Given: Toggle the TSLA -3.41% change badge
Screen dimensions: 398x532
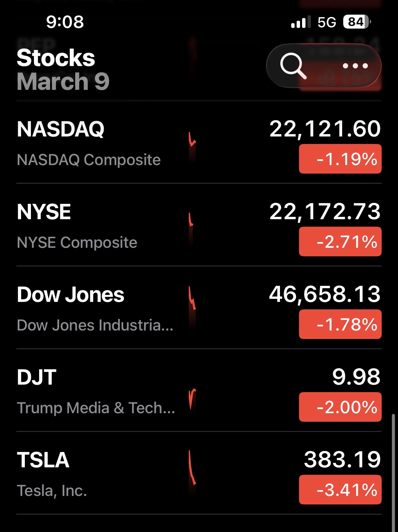Looking at the screenshot, I should pyautogui.click(x=340, y=490).
